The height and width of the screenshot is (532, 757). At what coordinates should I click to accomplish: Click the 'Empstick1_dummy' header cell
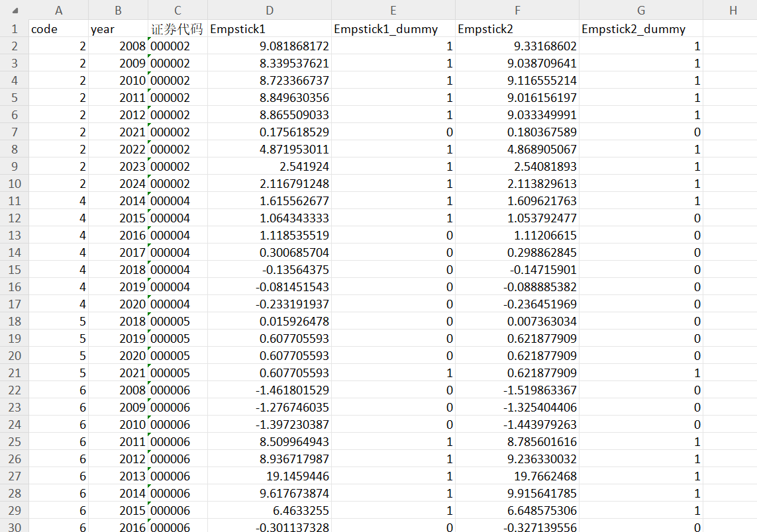click(393, 29)
